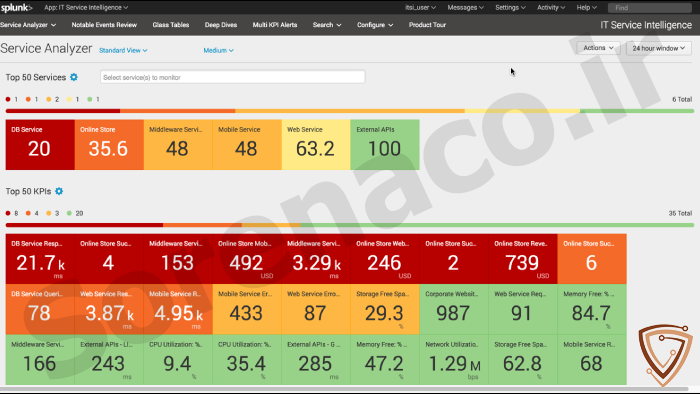Click the green normal services legend dot

pyautogui.click(x=90, y=99)
